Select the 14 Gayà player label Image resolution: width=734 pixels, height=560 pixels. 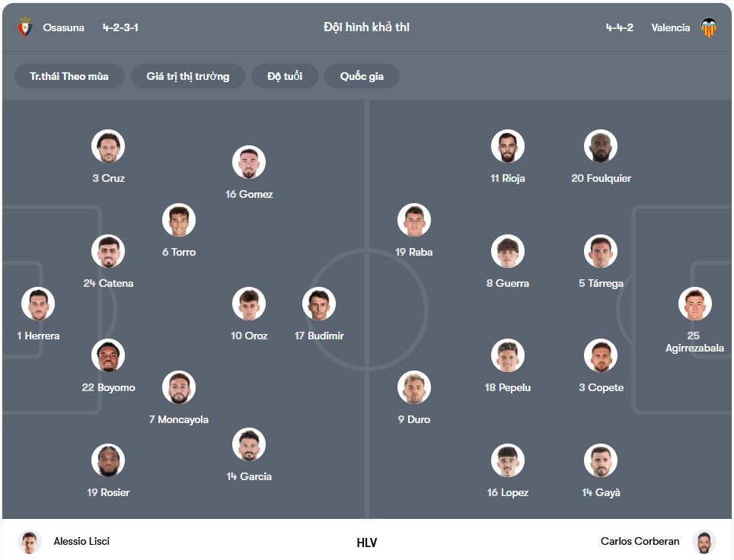[x=601, y=492]
